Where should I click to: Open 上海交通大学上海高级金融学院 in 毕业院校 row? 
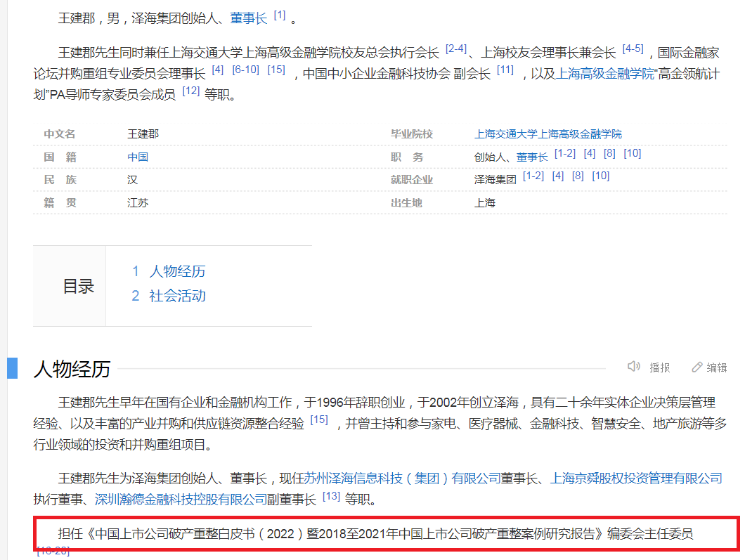pyautogui.click(x=548, y=134)
